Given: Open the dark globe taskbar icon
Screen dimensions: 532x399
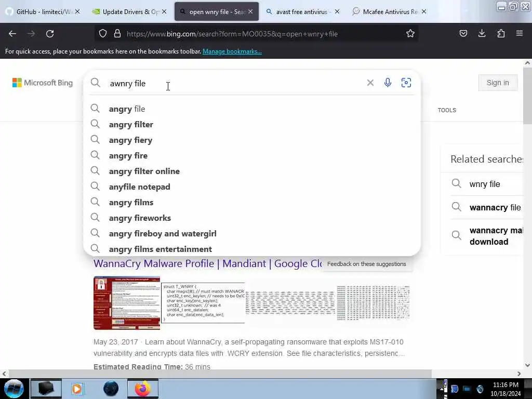Looking at the screenshot, I should (x=111, y=389).
